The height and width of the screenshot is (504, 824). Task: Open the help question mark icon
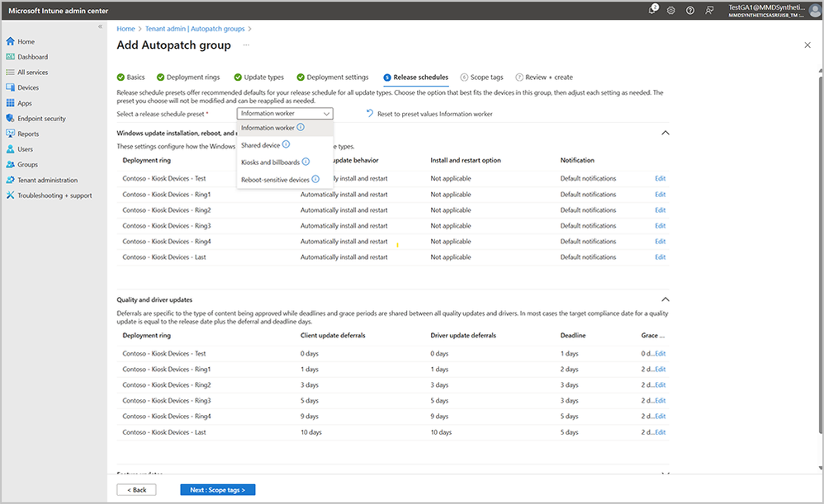(x=690, y=10)
